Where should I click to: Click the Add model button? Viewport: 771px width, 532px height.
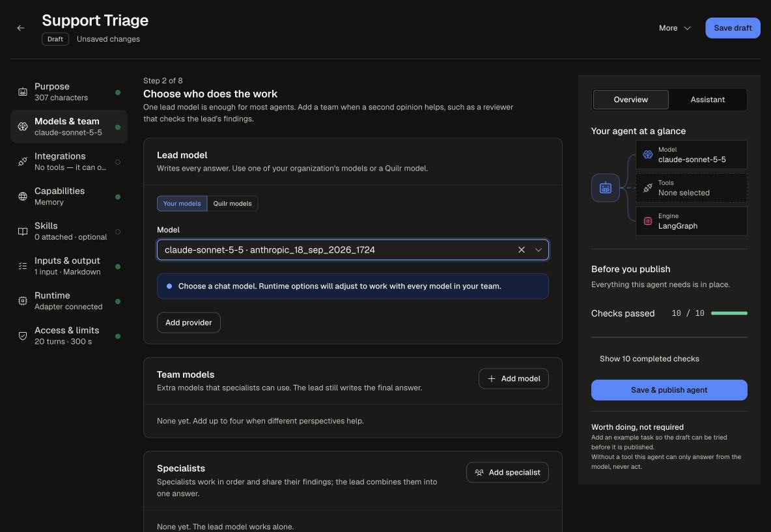coord(513,378)
